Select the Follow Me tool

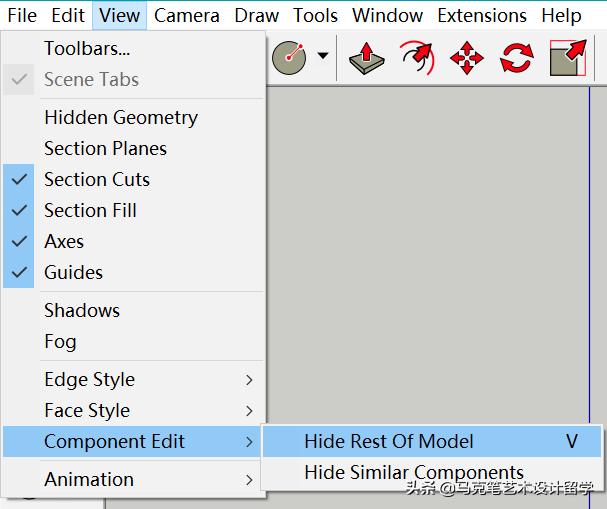click(417, 57)
